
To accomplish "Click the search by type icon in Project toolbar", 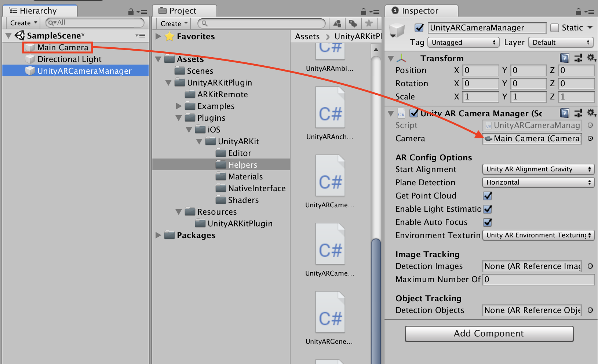I will (x=337, y=23).
